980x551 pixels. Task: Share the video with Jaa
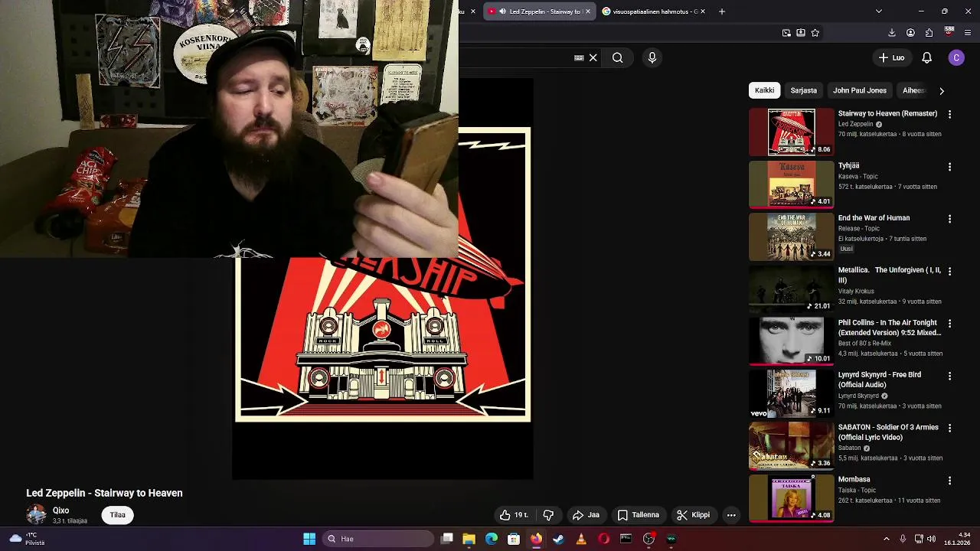pos(586,515)
